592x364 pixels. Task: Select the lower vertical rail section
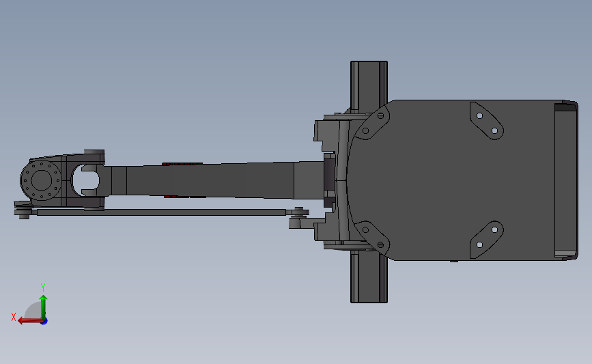pyautogui.click(x=369, y=277)
